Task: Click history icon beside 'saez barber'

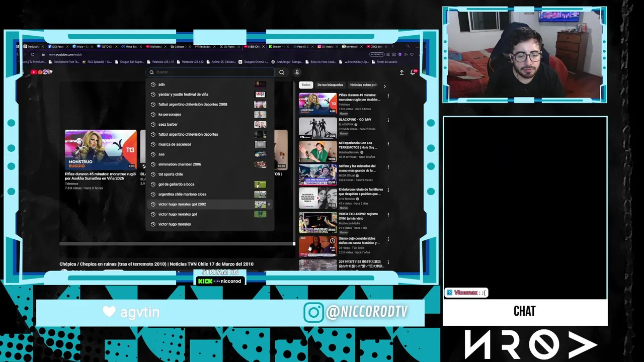Action: [153, 124]
